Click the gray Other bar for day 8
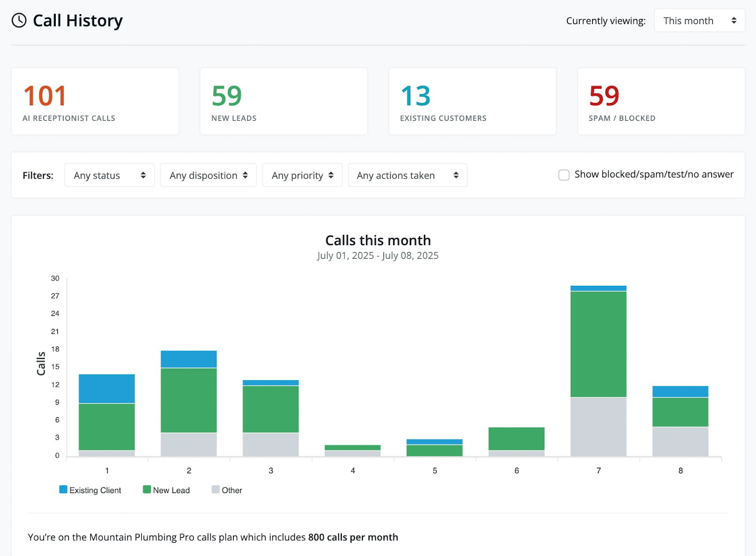 pyautogui.click(x=680, y=441)
